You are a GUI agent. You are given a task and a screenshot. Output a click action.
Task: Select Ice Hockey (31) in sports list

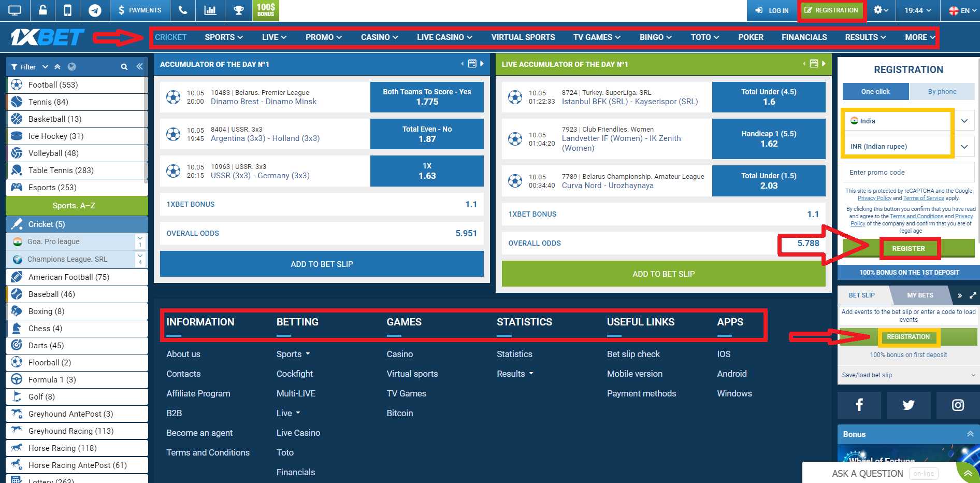pyautogui.click(x=77, y=136)
